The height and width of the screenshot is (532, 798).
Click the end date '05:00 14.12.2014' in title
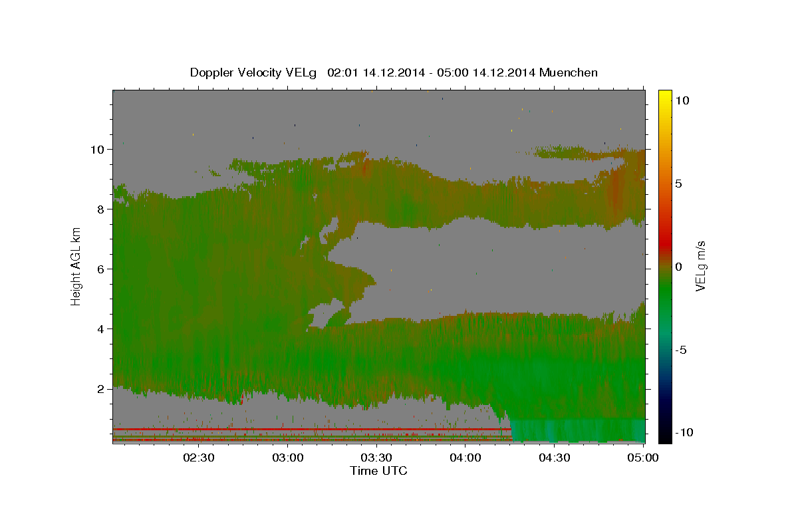485,72
